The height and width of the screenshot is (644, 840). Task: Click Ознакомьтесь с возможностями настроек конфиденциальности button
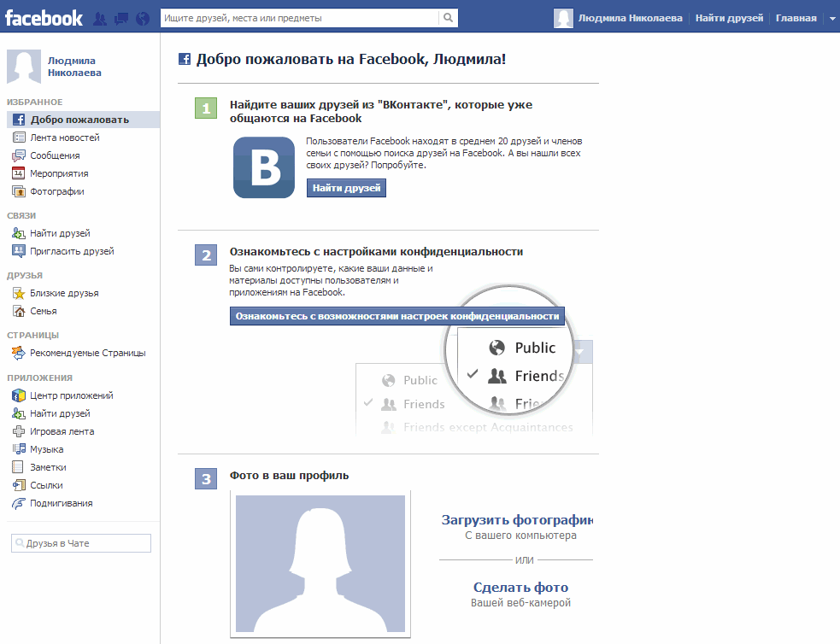[x=397, y=316]
